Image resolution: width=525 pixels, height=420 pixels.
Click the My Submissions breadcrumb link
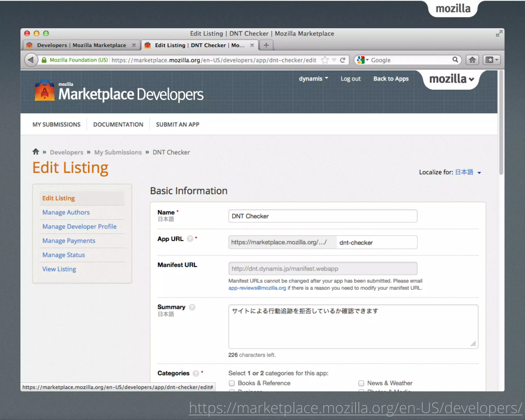(x=118, y=152)
